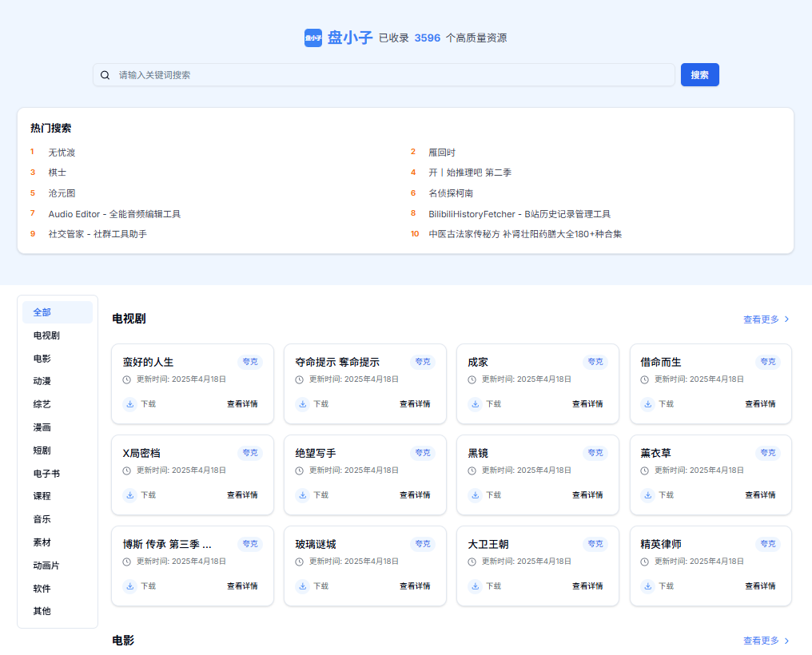Image resolution: width=812 pixels, height=655 pixels.
Task: Click the 盘小子 logo icon
Action: click(x=313, y=38)
